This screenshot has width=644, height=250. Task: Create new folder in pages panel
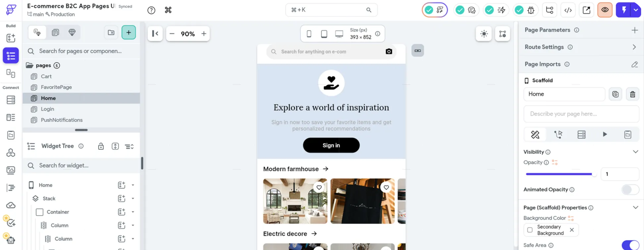(x=111, y=32)
